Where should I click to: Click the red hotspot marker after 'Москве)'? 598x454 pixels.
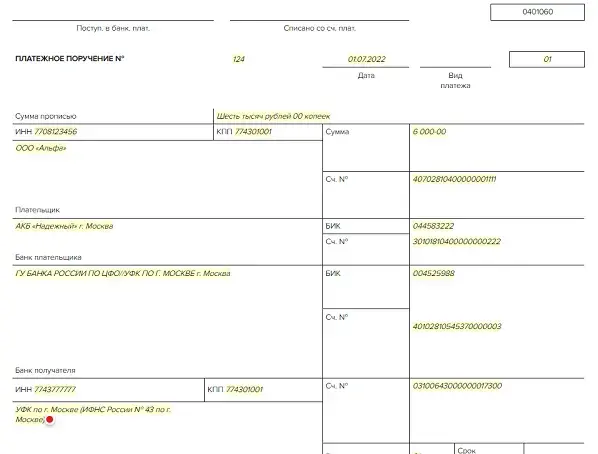click(x=50, y=420)
